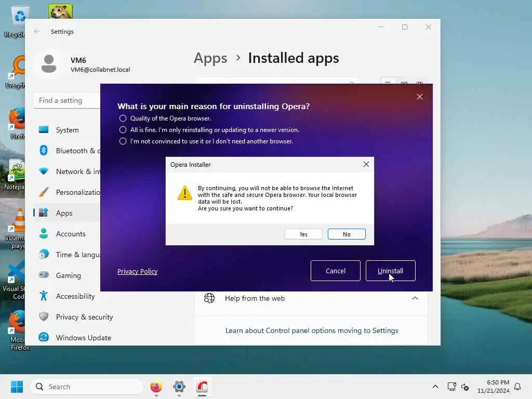Click the Opera installer taskbar icon
Image resolution: width=532 pixels, height=399 pixels.
coord(202,387)
